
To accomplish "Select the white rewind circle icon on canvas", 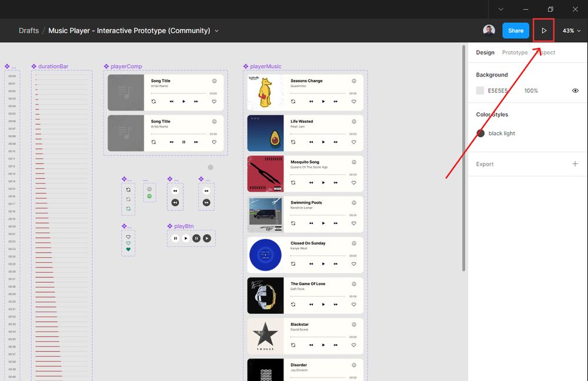I will [x=175, y=190].
